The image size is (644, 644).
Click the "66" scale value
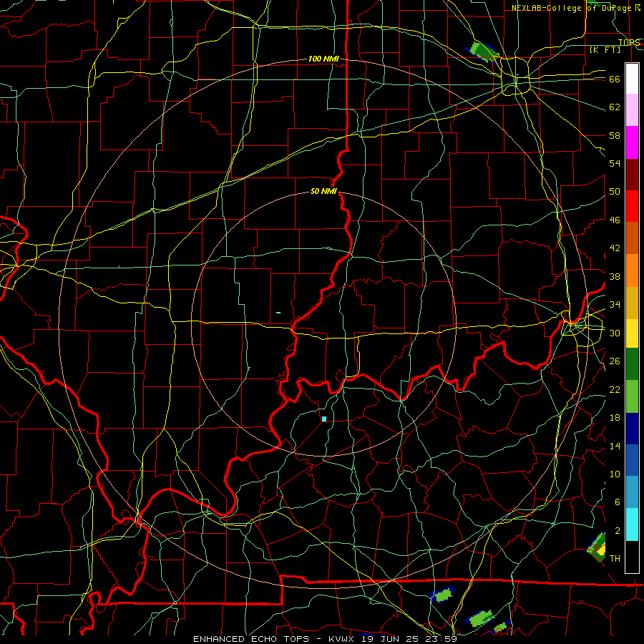[x=615, y=79]
